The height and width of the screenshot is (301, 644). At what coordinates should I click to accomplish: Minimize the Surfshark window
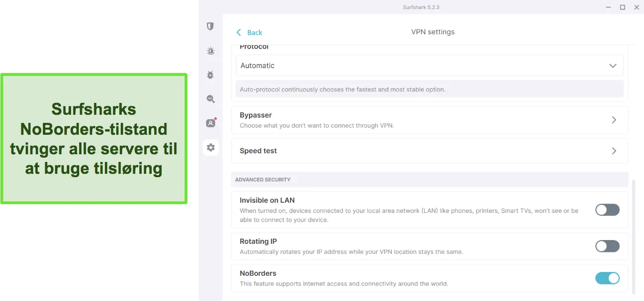tap(609, 7)
